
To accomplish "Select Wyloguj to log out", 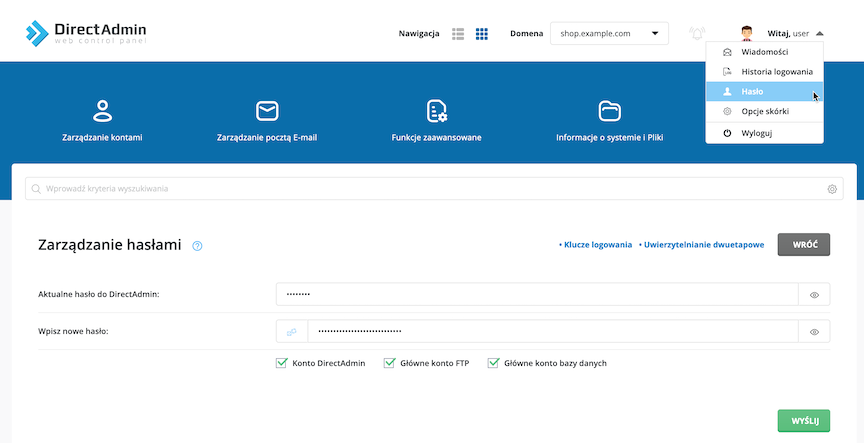I will point(764,133).
